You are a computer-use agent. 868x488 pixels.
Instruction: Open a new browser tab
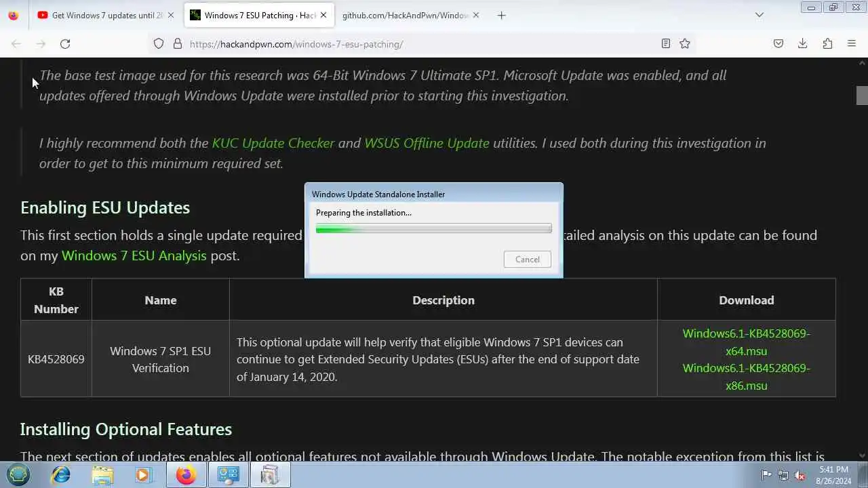(x=501, y=15)
